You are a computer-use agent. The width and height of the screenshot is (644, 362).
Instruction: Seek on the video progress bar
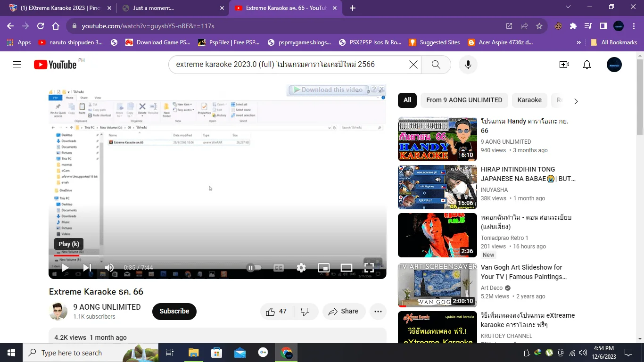(217, 256)
